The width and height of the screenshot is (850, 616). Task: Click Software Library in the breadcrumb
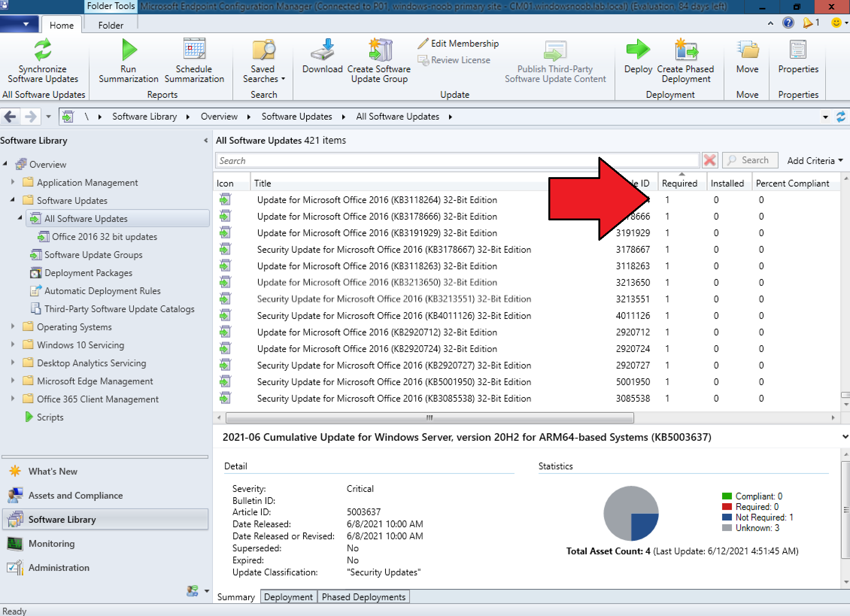144,117
